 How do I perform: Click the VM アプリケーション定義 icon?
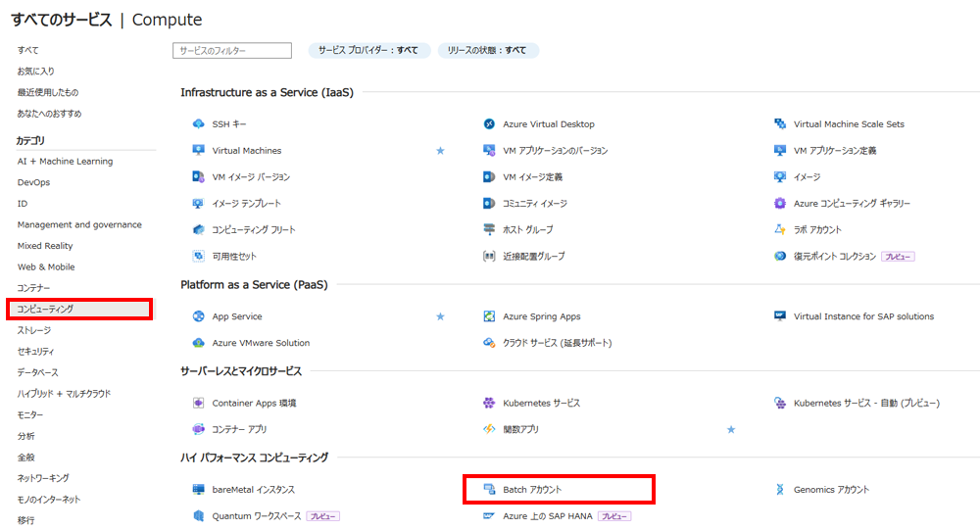click(x=780, y=150)
